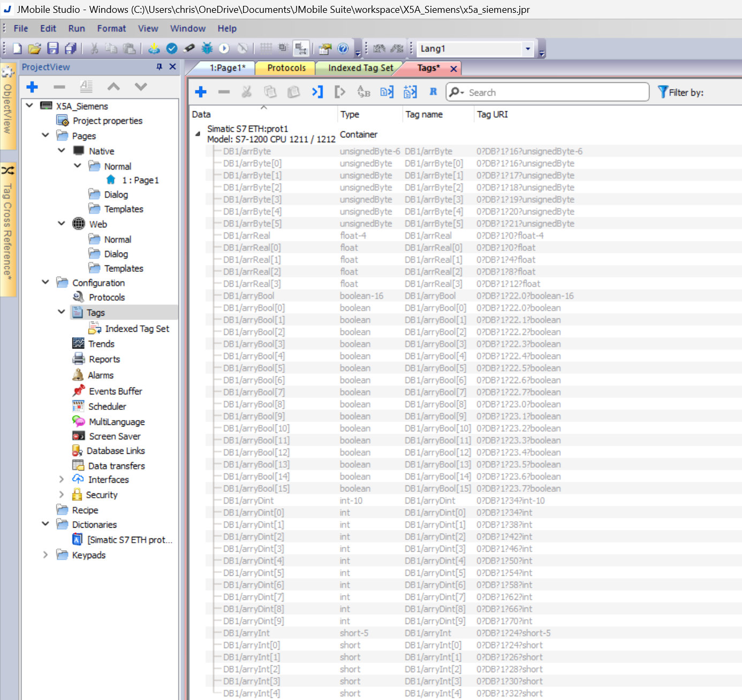Add a new tag with blue plus
The height and width of the screenshot is (700, 742).
pos(201,92)
